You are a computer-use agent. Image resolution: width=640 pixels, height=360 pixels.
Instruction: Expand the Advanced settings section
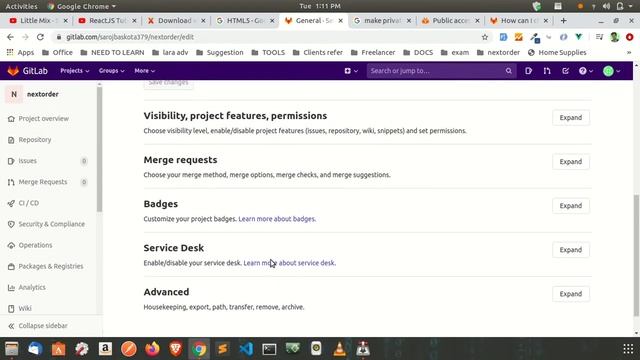[x=571, y=294]
